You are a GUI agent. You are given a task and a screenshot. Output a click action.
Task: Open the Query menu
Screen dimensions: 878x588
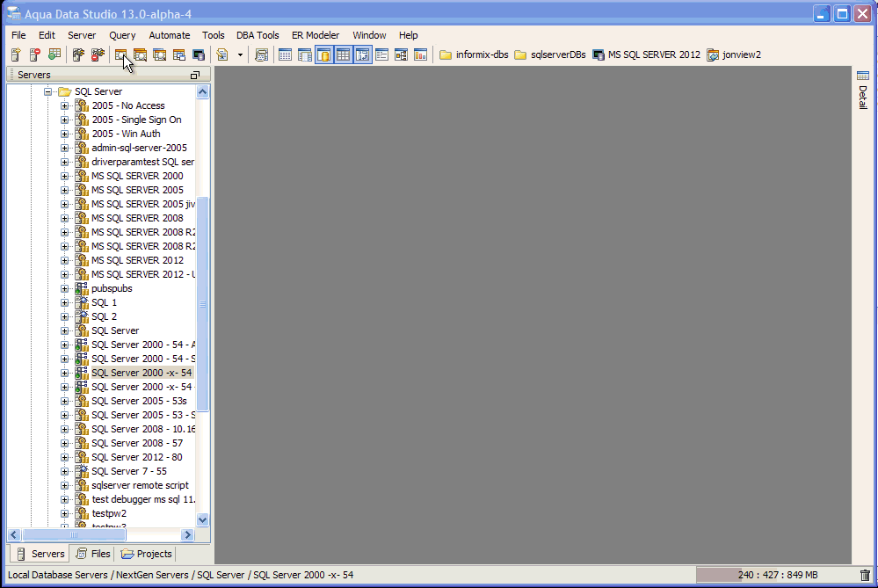point(122,35)
